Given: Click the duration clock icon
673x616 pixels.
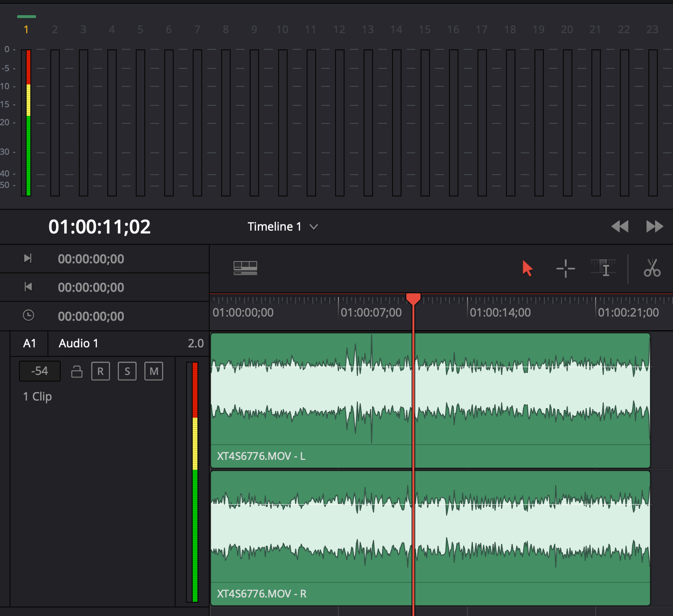Looking at the screenshot, I should click(28, 315).
